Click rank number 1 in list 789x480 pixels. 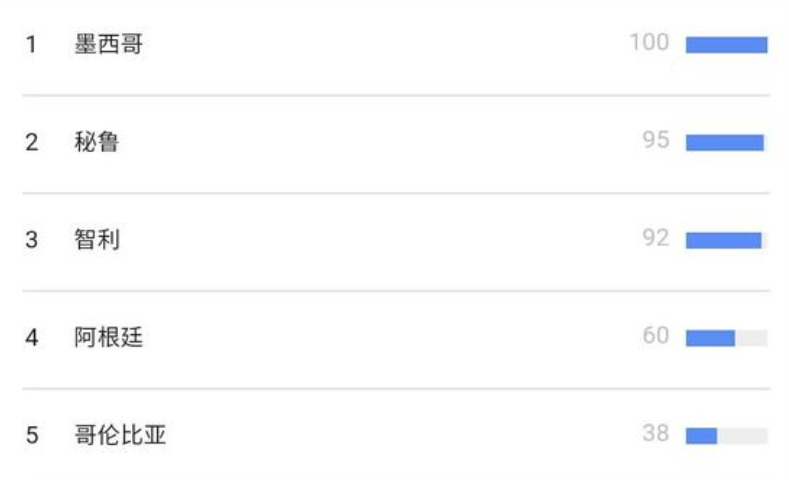(31, 44)
